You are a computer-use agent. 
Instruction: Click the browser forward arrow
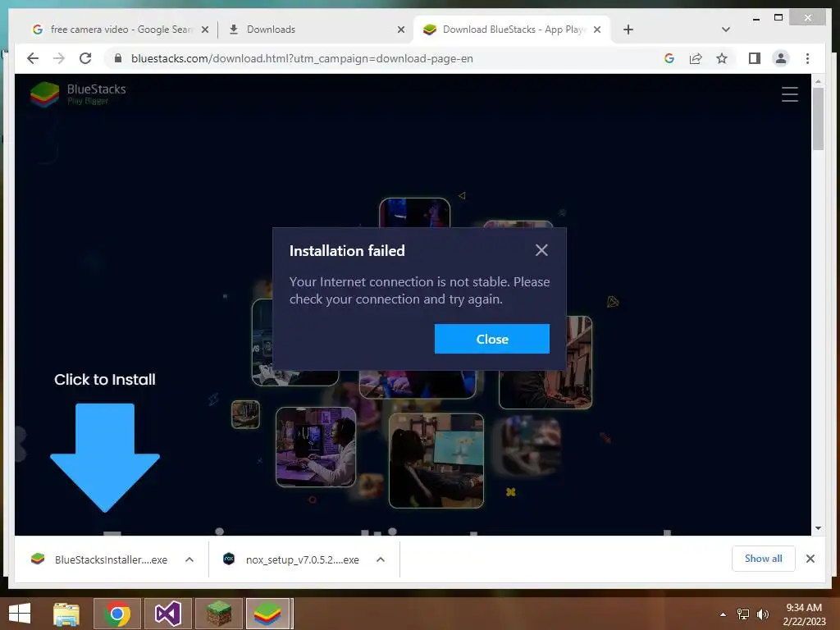pyautogui.click(x=59, y=58)
